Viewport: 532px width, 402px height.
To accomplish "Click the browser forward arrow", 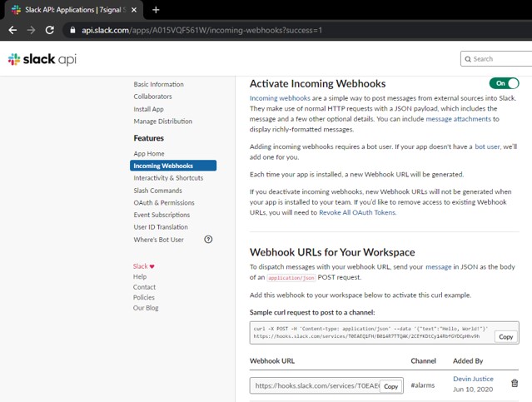I will click(x=31, y=30).
